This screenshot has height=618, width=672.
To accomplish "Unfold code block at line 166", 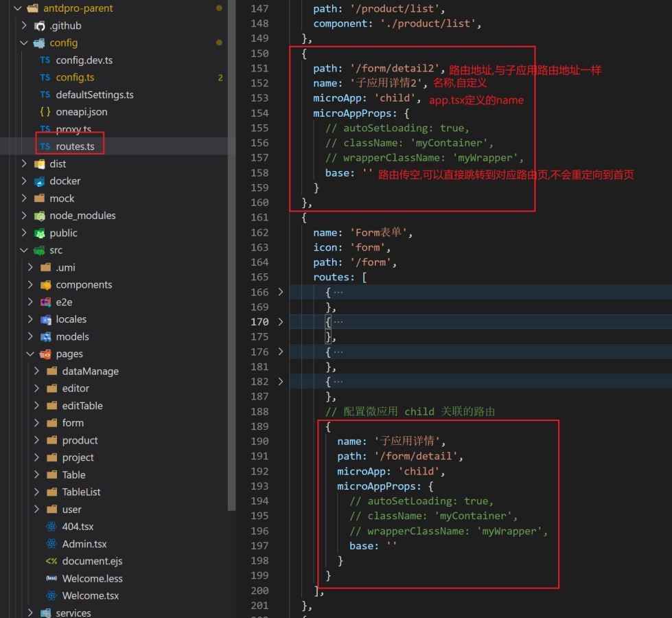I will [x=280, y=292].
